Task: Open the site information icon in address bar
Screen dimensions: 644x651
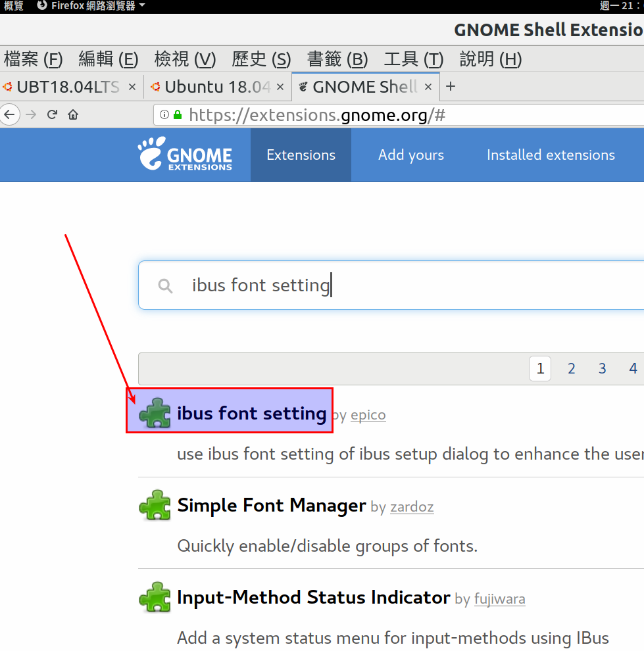Action: [x=164, y=114]
